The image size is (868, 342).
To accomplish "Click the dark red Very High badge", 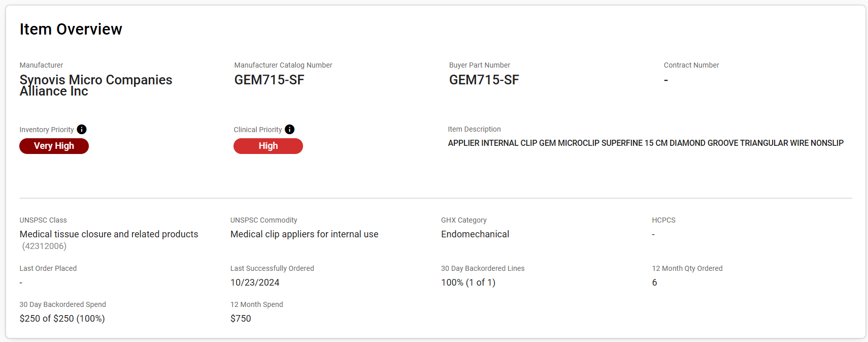I will [54, 146].
